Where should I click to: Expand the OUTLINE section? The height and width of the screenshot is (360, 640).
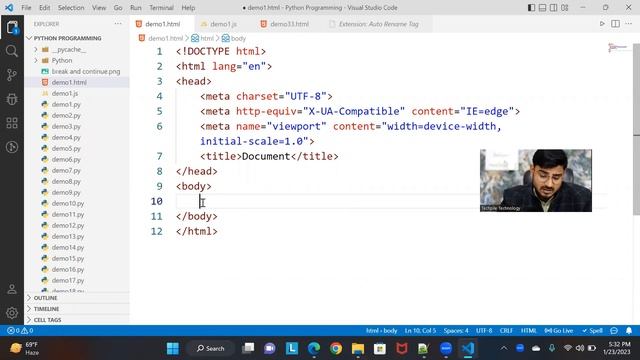45,298
